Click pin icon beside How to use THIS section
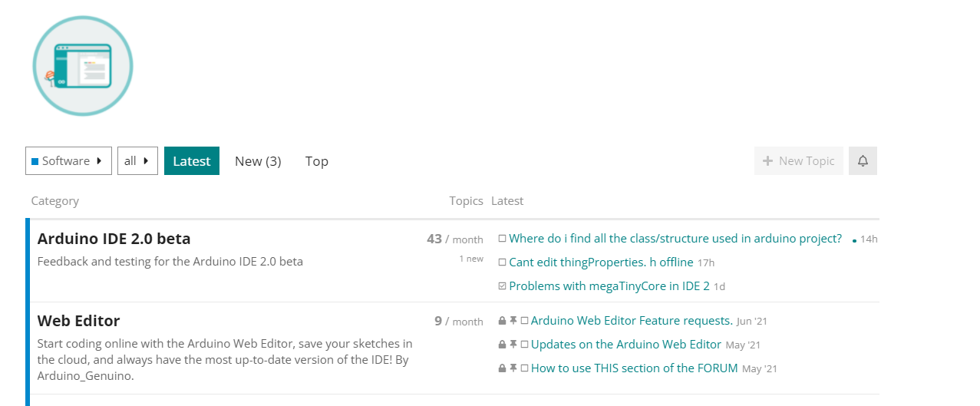 (x=513, y=368)
